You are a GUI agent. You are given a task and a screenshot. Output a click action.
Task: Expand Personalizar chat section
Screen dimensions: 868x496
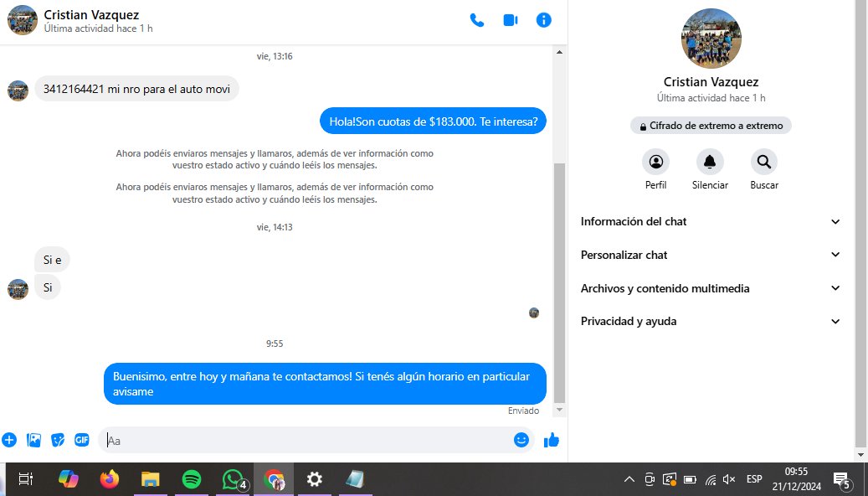click(710, 255)
